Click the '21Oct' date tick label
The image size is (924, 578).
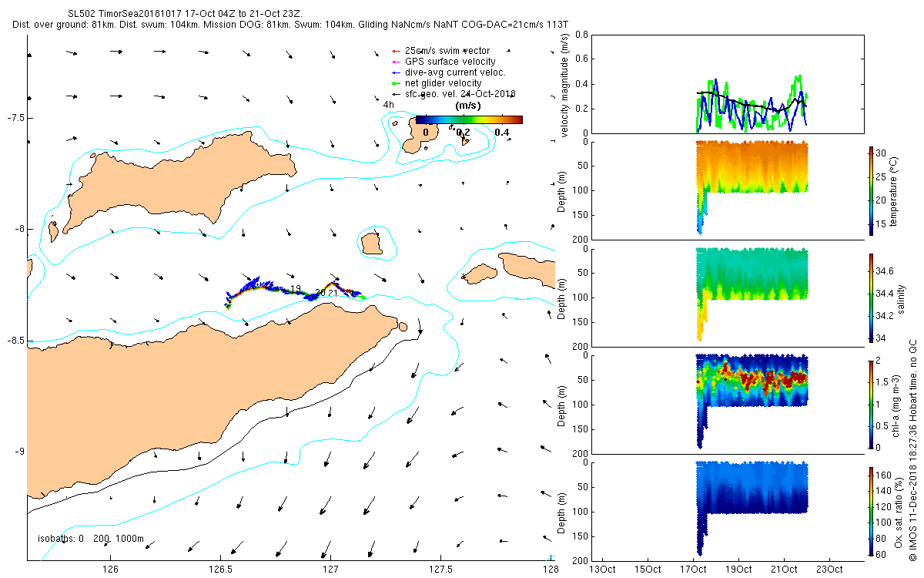click(784, 570)
